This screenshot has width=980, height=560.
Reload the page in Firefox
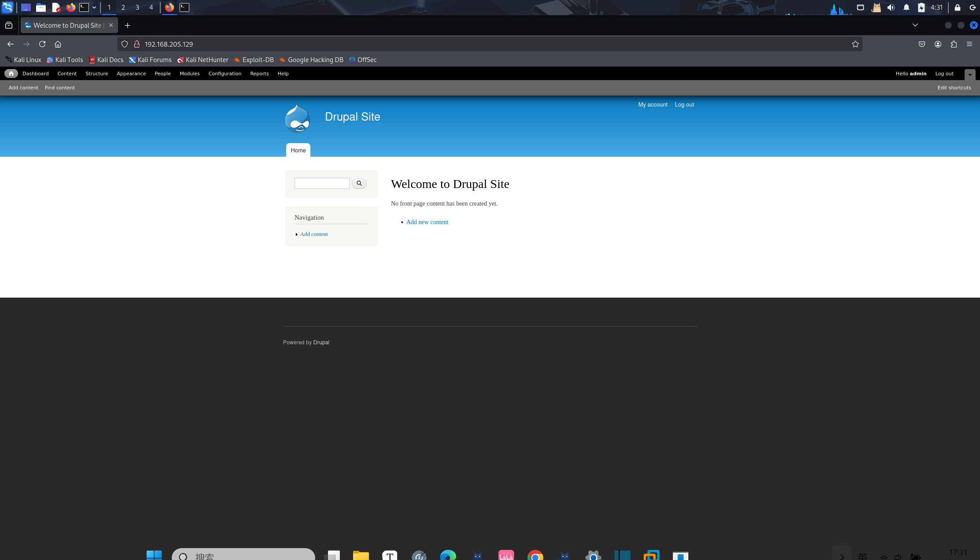tap(42, 44)
